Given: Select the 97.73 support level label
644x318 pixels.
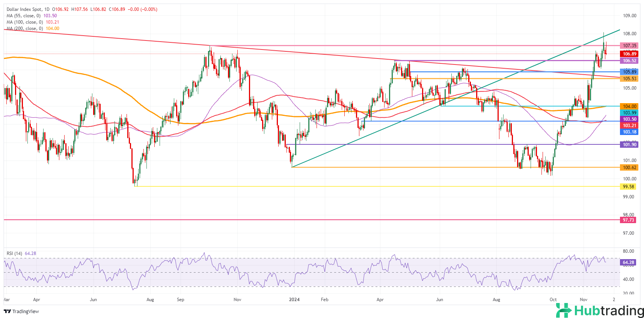Looking at the screenshot, I should [x=628, y=220].
